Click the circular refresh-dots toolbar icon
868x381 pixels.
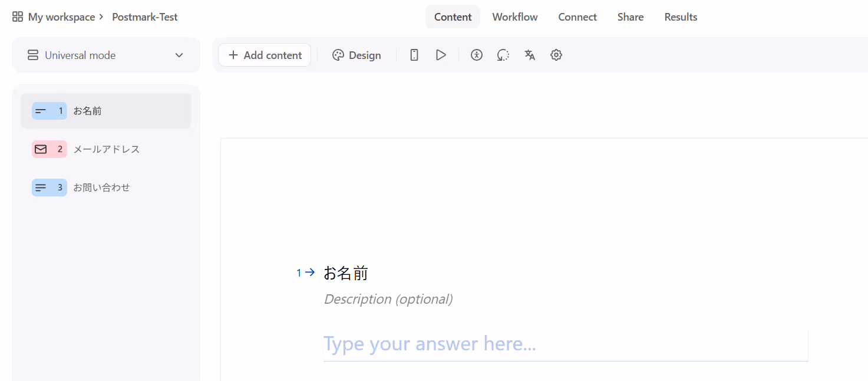[x=503, y=55]
